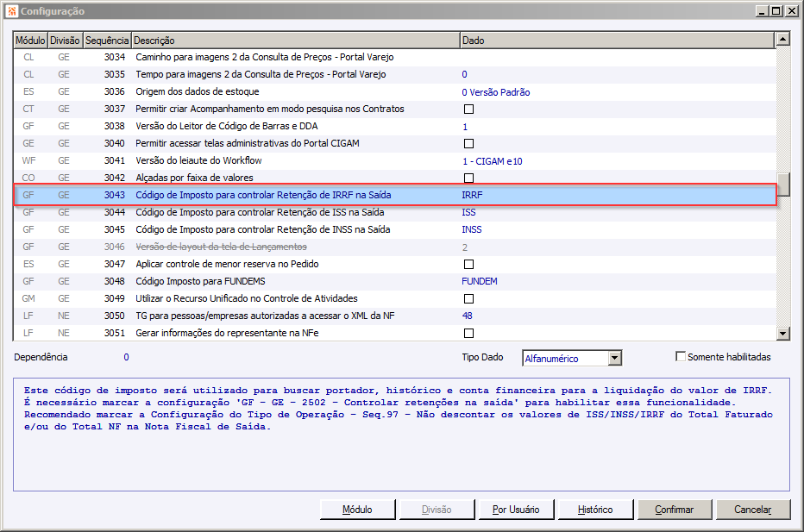Open the Por Usuário button
The image size is (804, 532).
(x=516, y=510)
